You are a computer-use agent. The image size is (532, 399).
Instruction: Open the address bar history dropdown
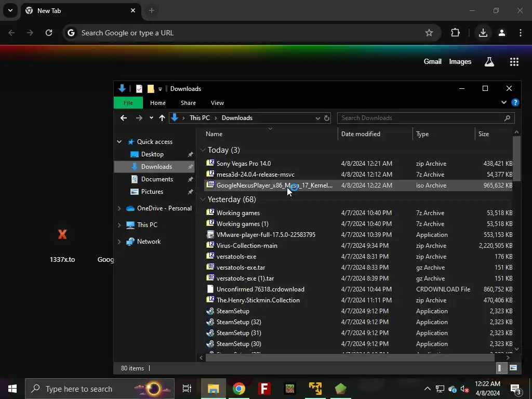[317, 118]
